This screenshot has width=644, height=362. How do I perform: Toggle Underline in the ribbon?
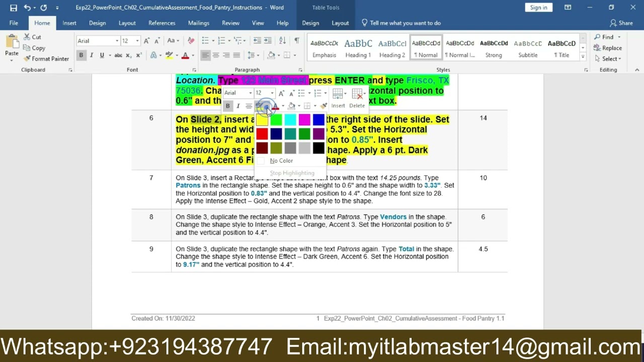click(x=102, y=55)
